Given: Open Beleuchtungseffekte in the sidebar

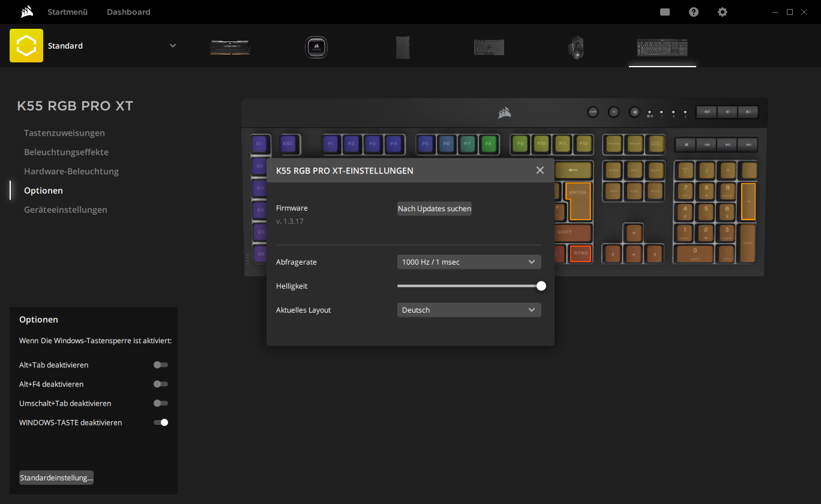Looking at the screenshot, I should click(x=66, y=152).
